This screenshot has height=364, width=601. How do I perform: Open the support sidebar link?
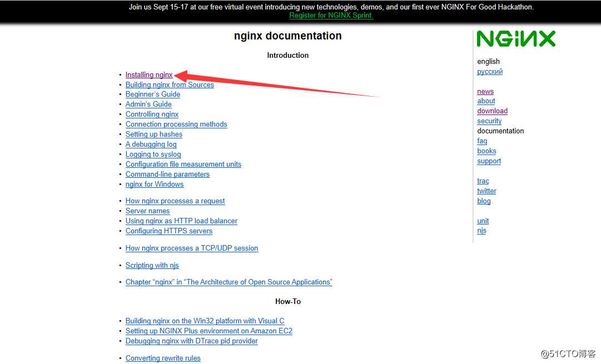pos(489,161)
